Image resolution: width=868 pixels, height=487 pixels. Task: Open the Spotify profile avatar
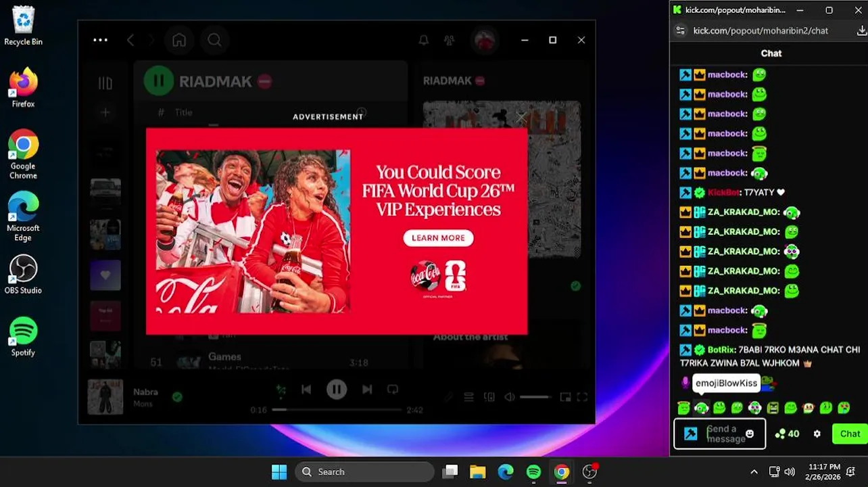coord(484,40)
